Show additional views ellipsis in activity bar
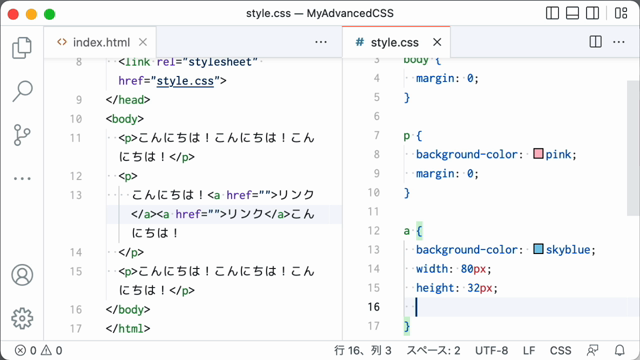Viewport: 640px width, 360px height. pyautogui.click(x=22, y=178)
